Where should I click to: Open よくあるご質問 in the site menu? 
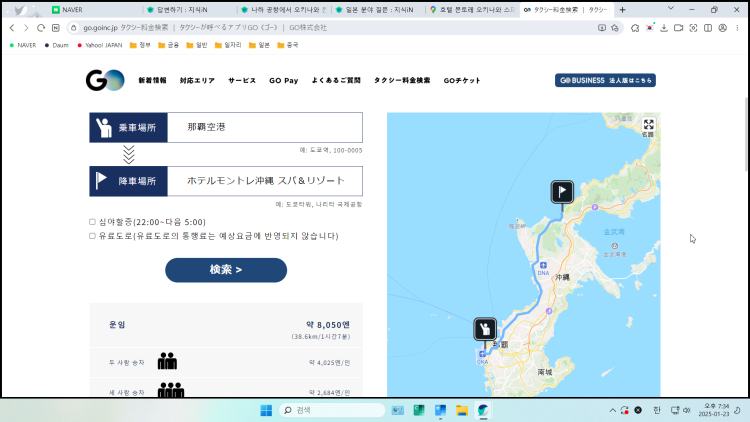pyautogui.click(x=336, y=80)
